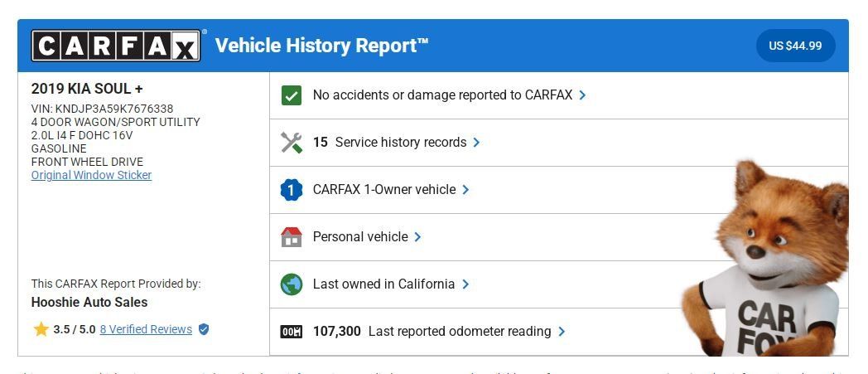Open the 8 Verified Reviews link
868x374 pixels.
146,329
